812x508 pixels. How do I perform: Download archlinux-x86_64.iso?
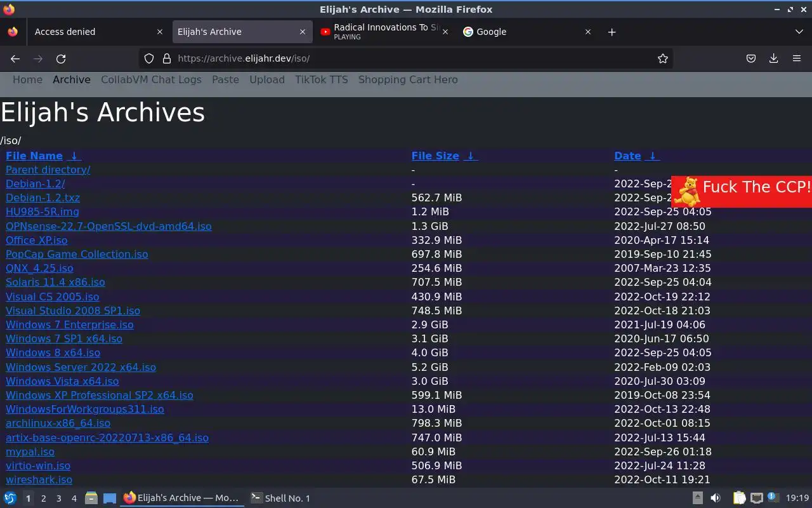(x=58, y=423)
